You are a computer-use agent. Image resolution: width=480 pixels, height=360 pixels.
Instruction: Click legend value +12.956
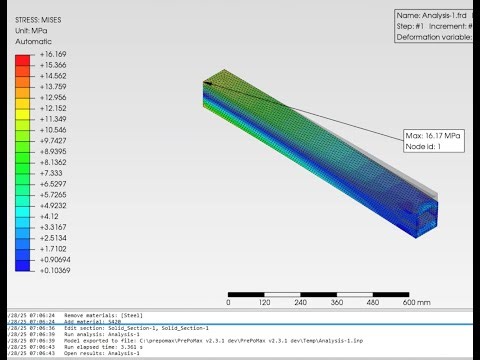pyautogui.click(x=53, y=97)
